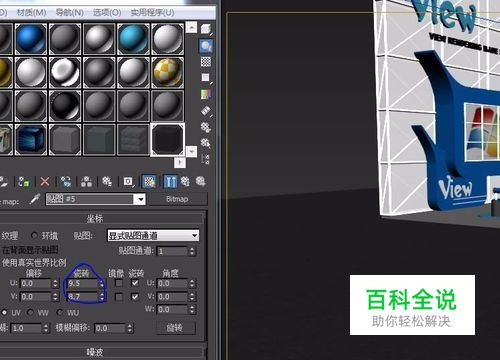This screenshot has height=360, width=500.
Task: Click sample slots scroll up arrow
Action: pos(191,27)
